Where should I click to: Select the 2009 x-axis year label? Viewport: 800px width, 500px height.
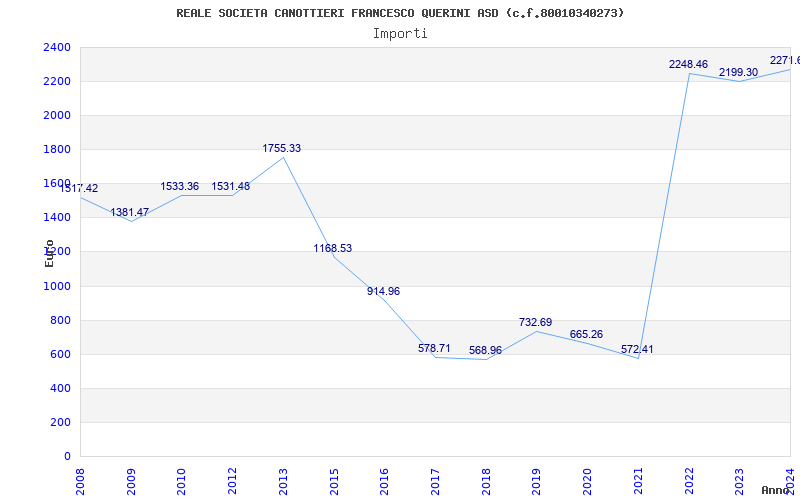click(131, 481)
